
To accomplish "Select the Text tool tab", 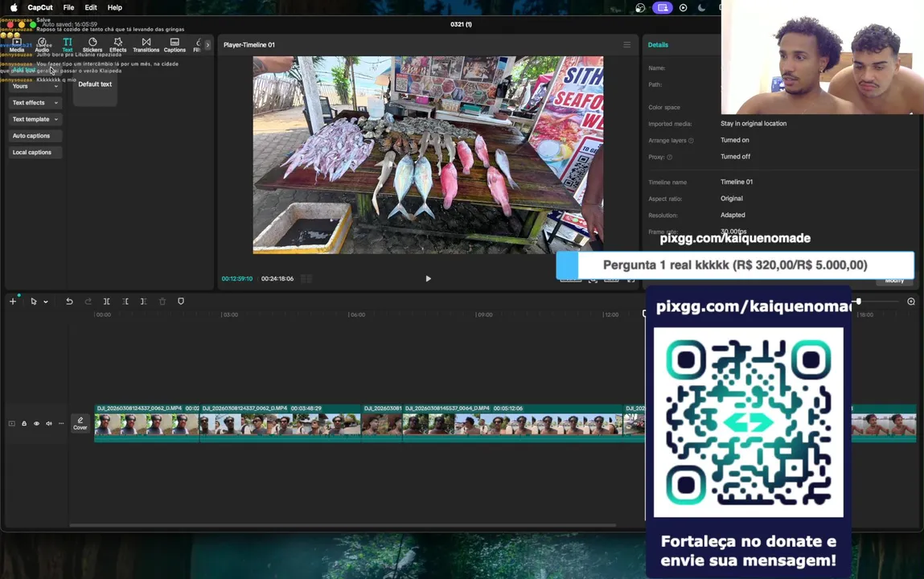I will tap(68, 45).
